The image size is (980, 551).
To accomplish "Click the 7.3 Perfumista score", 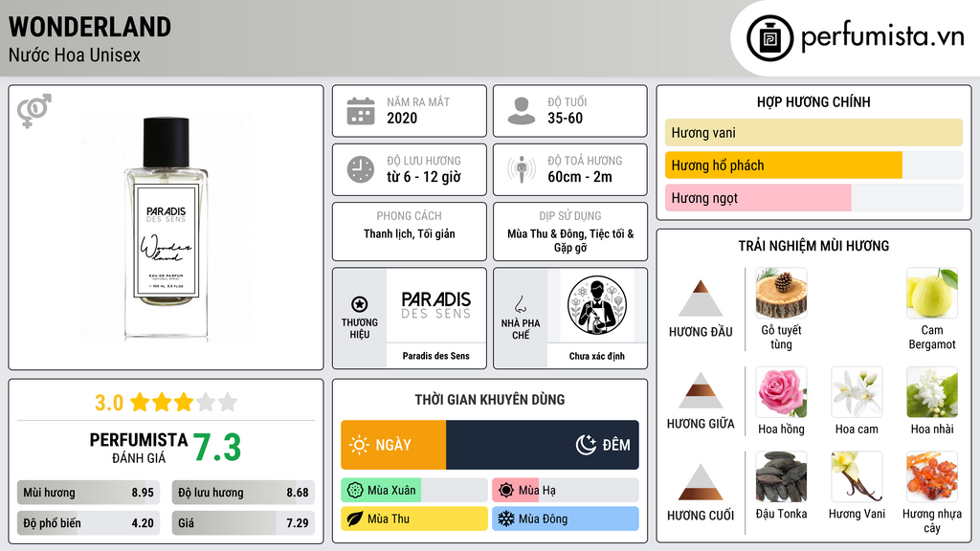I will click(216, 448).
